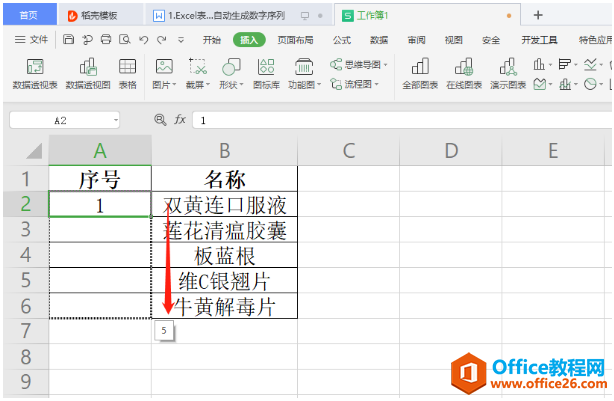Switch to the 稻壳模板 document tab

click(x=98, y=15)
